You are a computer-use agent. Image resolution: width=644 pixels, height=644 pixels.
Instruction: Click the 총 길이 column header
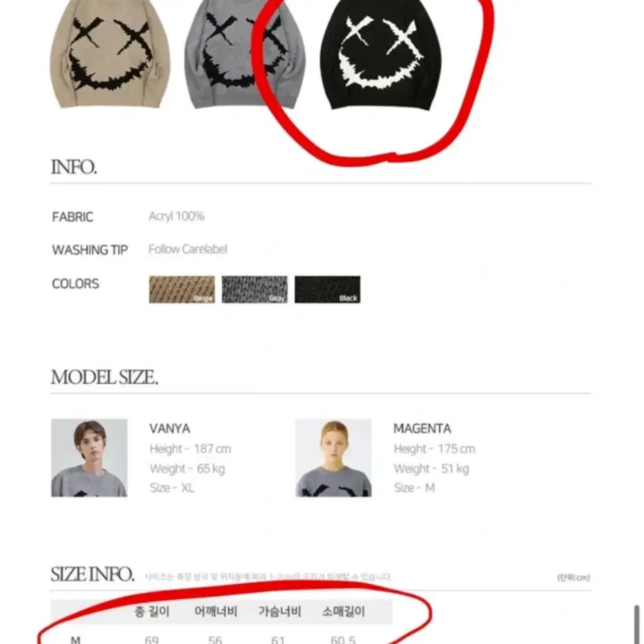151,611
